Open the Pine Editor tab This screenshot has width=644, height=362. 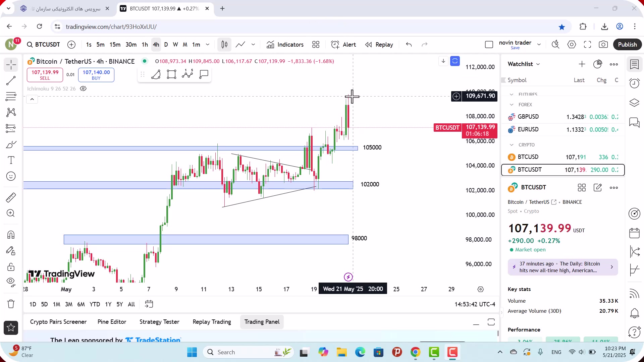point(112,322)
